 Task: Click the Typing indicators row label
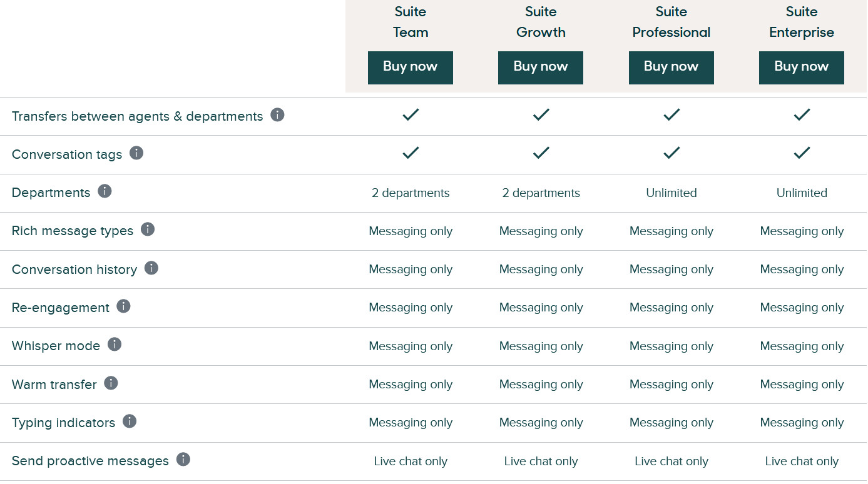tap(63, 423)
